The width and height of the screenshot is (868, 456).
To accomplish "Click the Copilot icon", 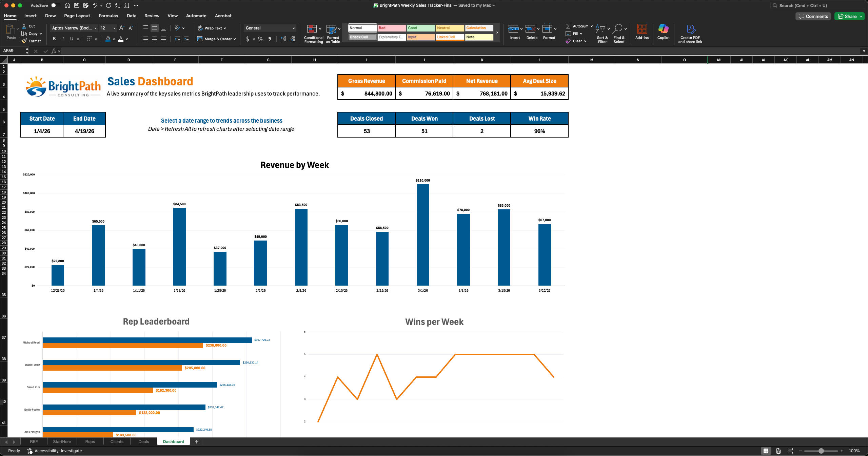I will coord(663,29).
